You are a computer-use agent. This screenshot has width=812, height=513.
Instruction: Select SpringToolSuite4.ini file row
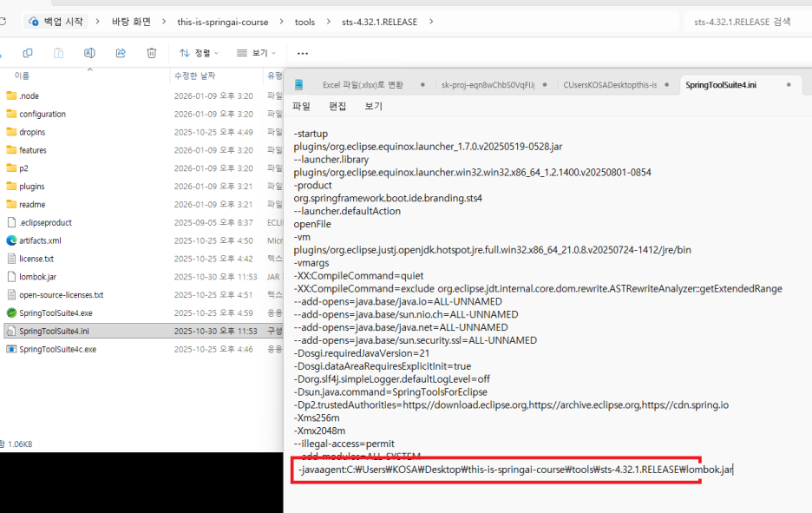(x=143, y=331)
